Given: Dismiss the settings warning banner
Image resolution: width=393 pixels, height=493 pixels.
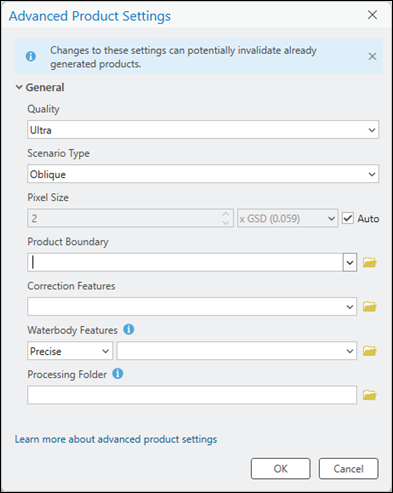Looking at the screenshot, I should (372, 56).
